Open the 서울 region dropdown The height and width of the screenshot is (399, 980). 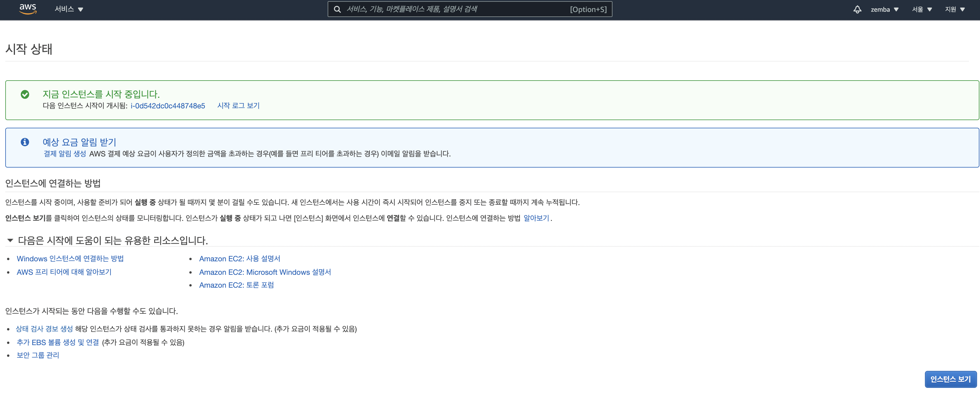coord(921,9)
